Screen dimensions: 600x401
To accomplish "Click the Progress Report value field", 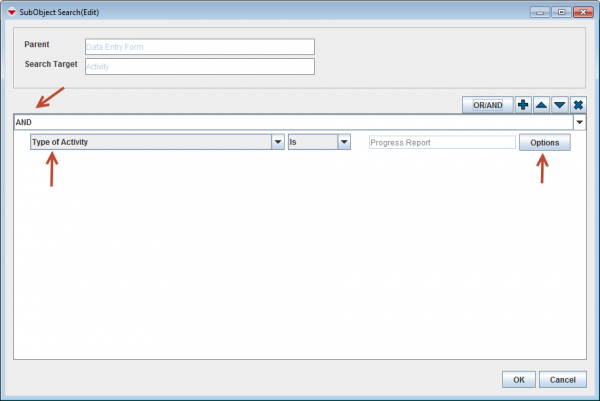I will [441, 142].
